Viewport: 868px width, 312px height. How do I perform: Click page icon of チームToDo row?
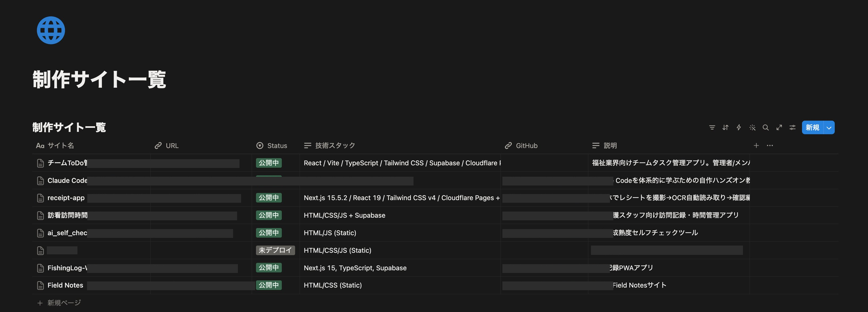coord(40,163)
